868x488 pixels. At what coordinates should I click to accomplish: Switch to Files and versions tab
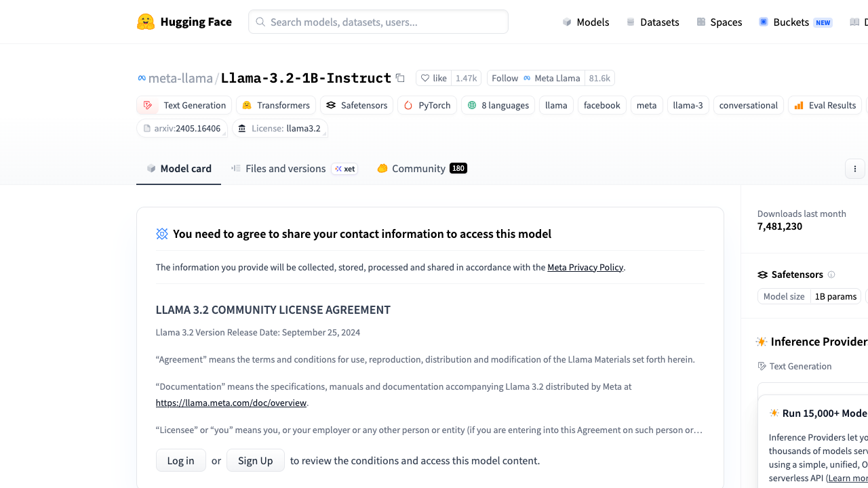coord(294,168)
